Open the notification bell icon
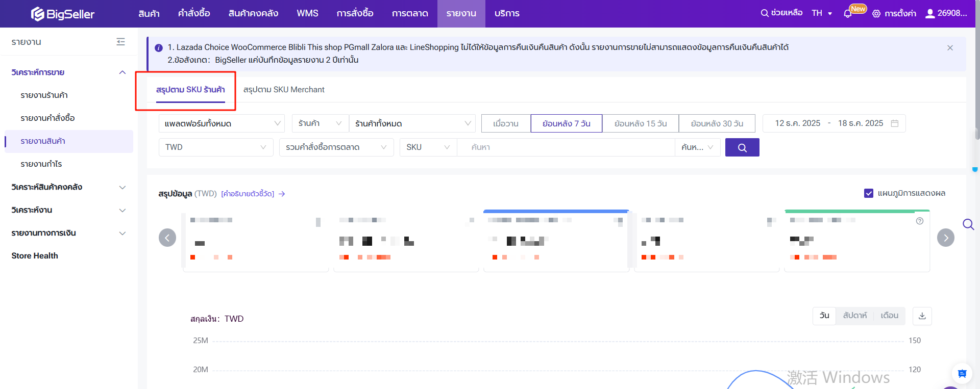Image resolution: width=980 pixels, height=389 pixels. click(x=848, y=14)
